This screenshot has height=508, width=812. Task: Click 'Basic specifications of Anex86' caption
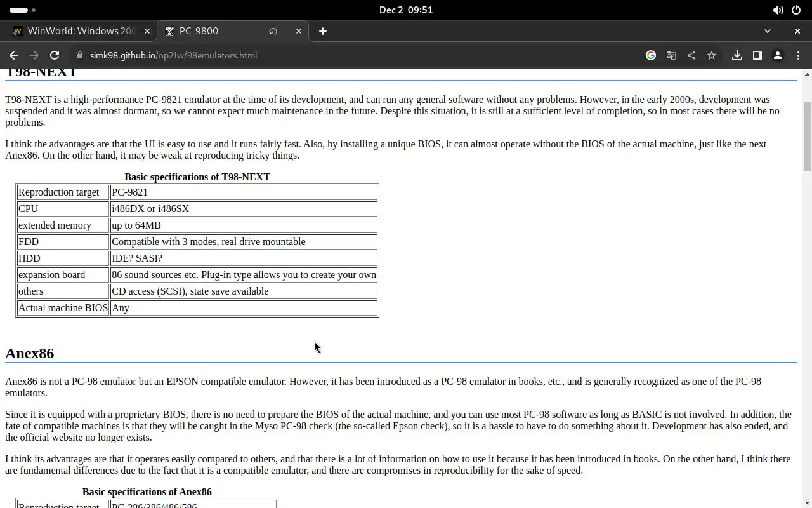[x=147, y=492]
